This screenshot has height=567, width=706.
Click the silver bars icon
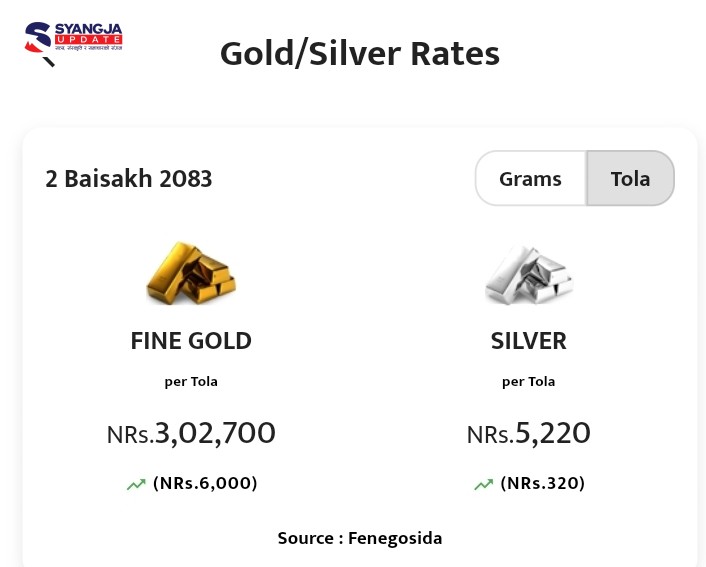[x=528, y=273]
